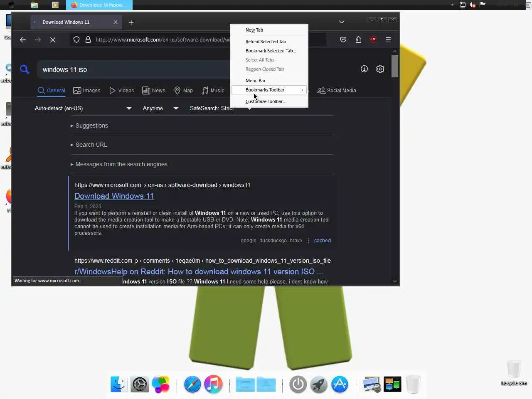This screenshot has height=399, width=532.
Task: Open the three-dot menu beside cached
Action: point(308,241)
